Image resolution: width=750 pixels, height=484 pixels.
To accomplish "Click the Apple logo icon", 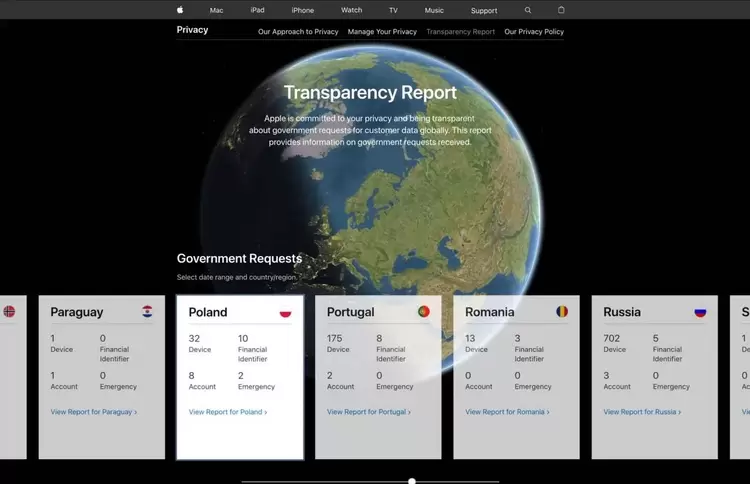I will click(x=180, y=10).
